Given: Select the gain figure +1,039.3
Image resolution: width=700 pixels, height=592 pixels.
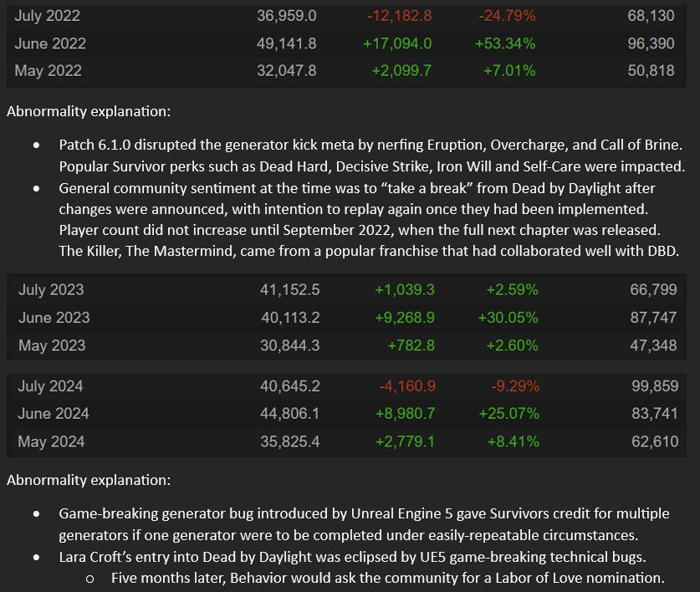Looking at the screenshot, I should point(405,290).
